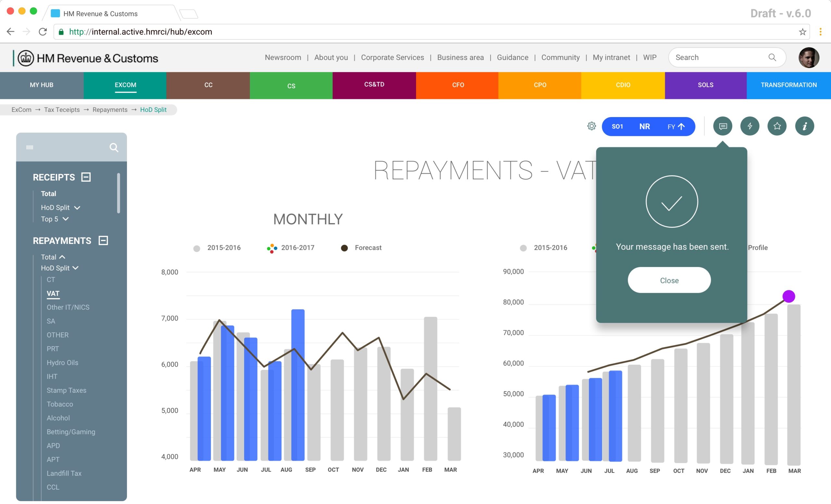Click the header Search field
The width and height of the screenshot is (831, 504).
tap(727, 57)
